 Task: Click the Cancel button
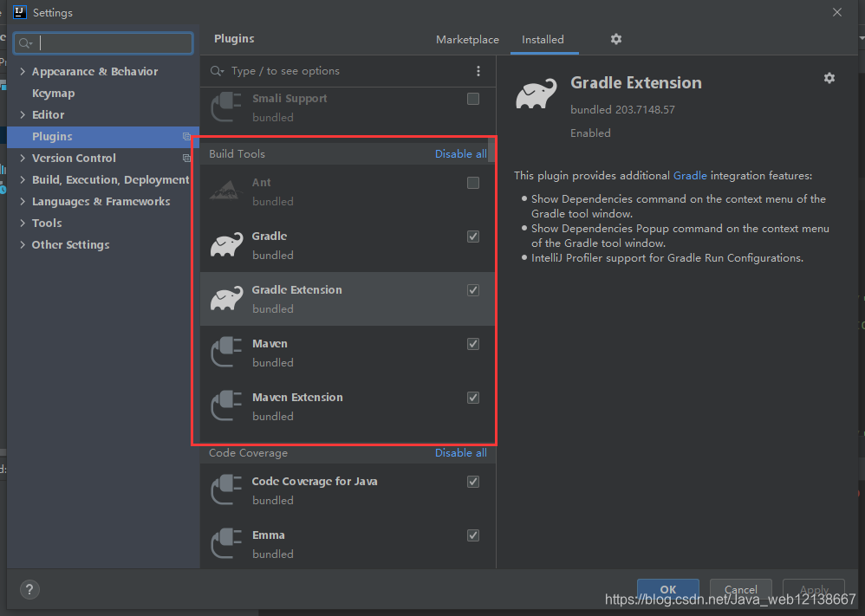(x=741, y=589)
